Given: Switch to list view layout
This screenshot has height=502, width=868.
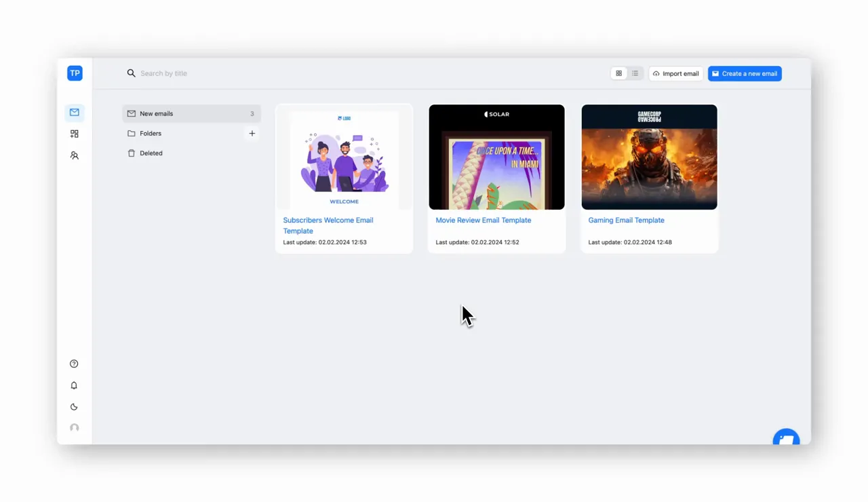Looking at the screenshot, I should click(635, 73).
